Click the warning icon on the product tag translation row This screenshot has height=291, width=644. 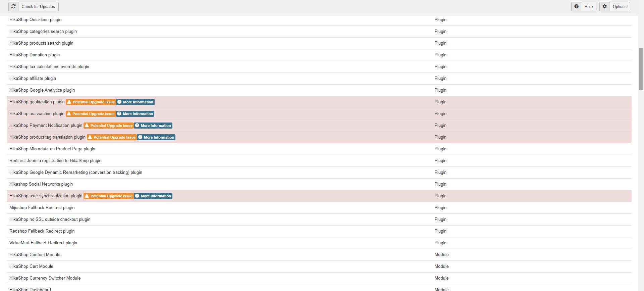[90, 137]
